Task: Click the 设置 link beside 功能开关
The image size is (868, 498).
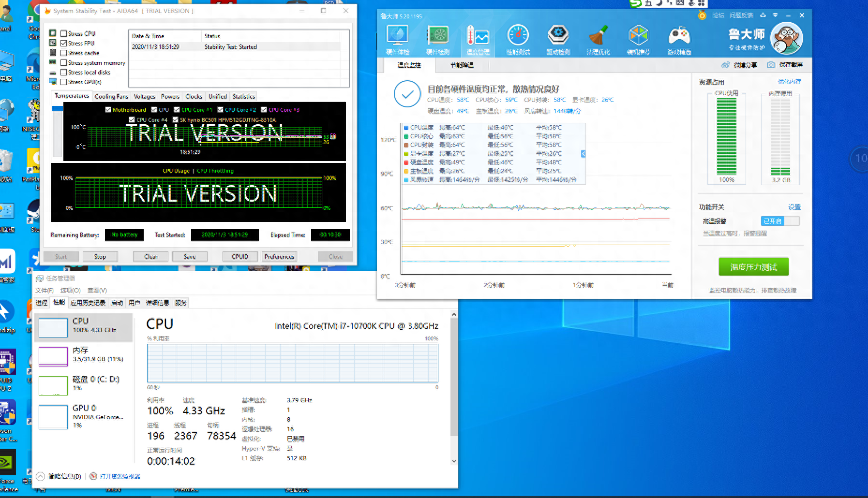Action: 794,207
